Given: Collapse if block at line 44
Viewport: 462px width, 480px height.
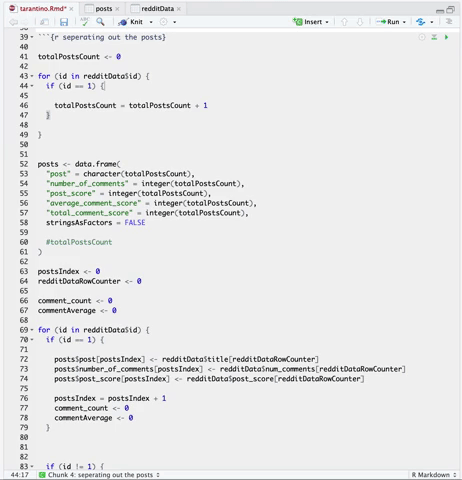Looking at the screenshot, I should point(32,86).
